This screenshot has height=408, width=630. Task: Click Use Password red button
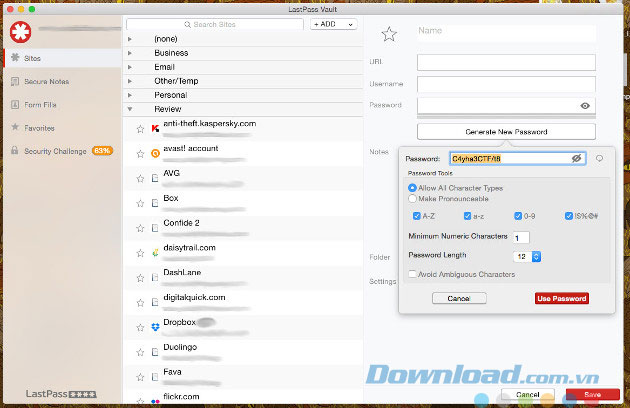(x=562, y=298)
